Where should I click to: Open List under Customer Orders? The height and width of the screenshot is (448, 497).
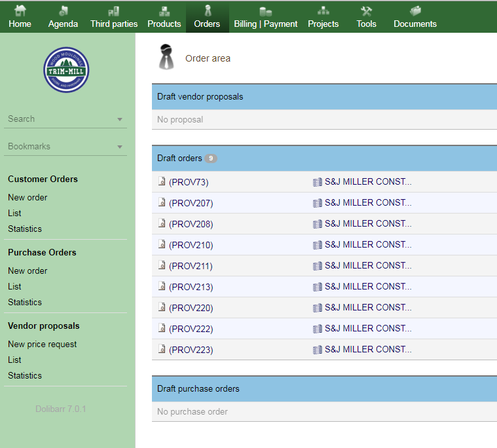14,214
